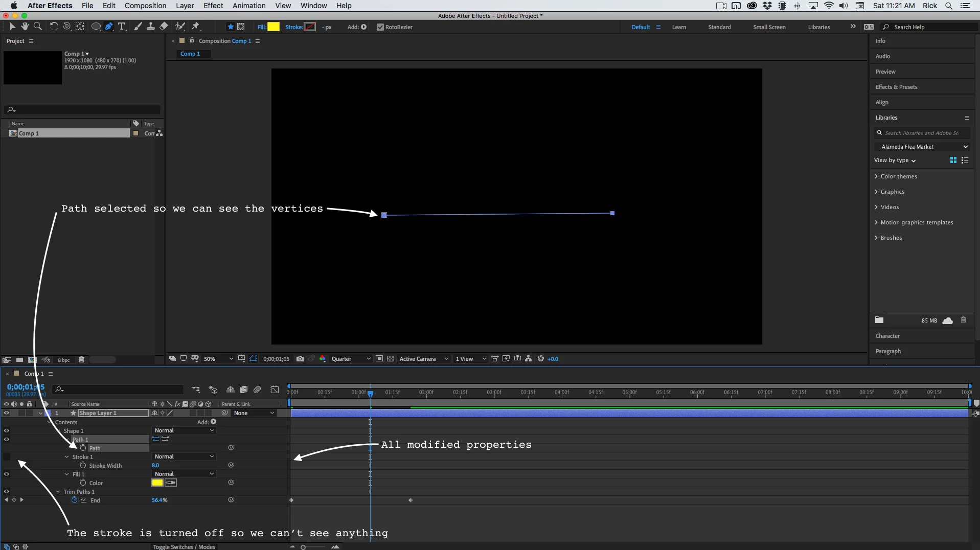
Task: Select the Rotation tool
Action: coord(54,27)
